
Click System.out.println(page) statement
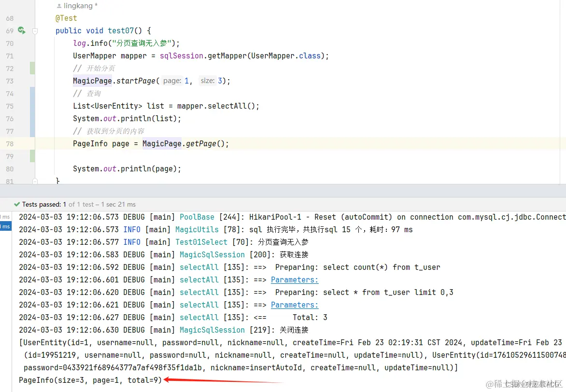[x=127, y=169]
